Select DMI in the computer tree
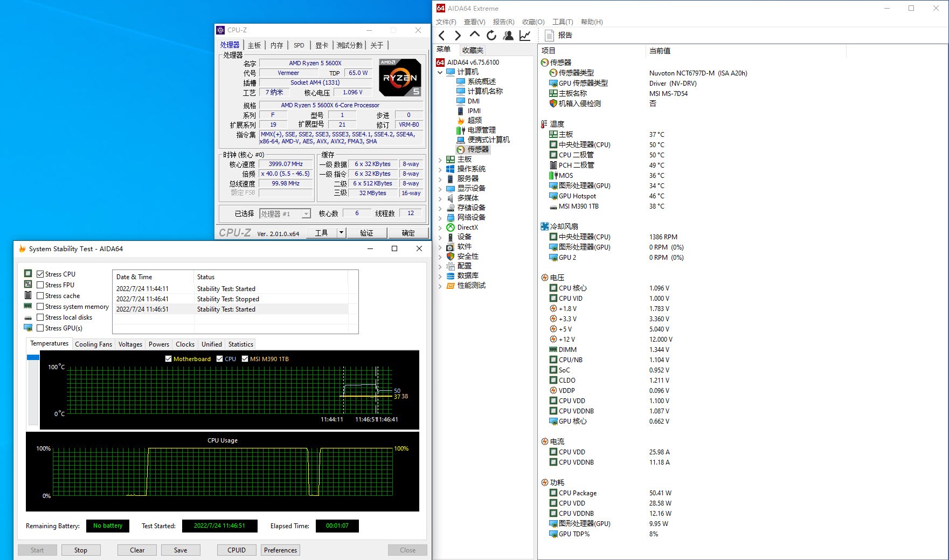949x560 pixels. click(473, 101)
